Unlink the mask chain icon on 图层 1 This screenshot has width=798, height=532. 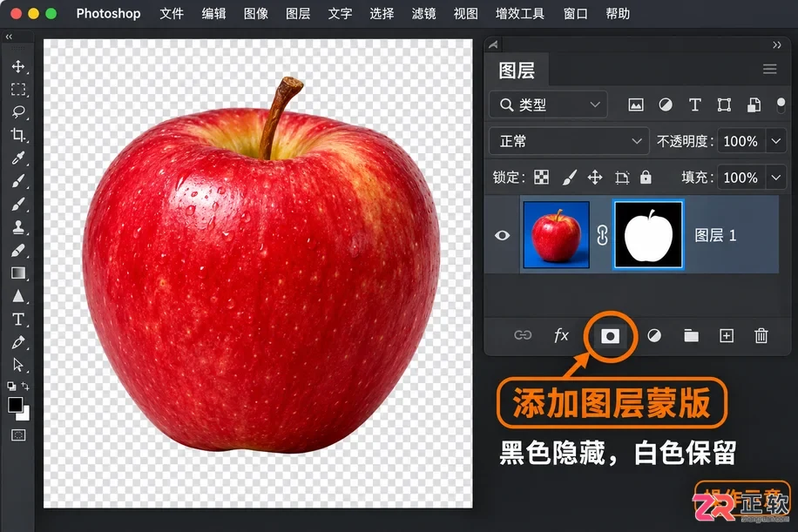[602, 235]
